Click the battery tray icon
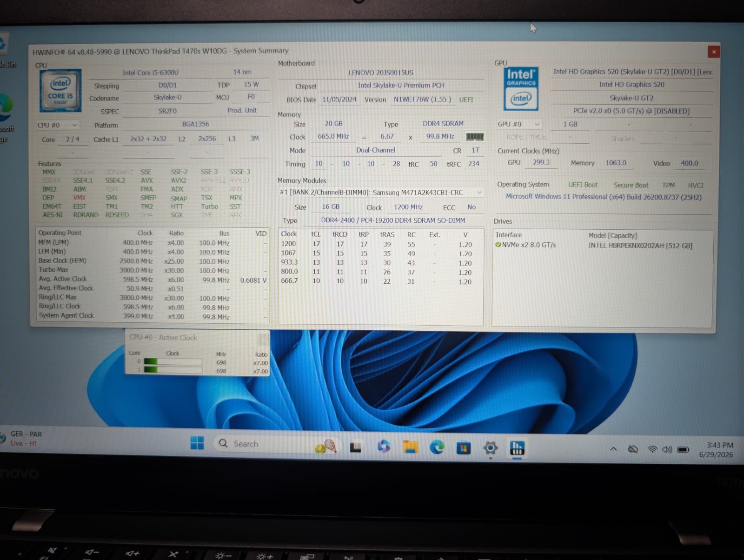 pos(683,450)
